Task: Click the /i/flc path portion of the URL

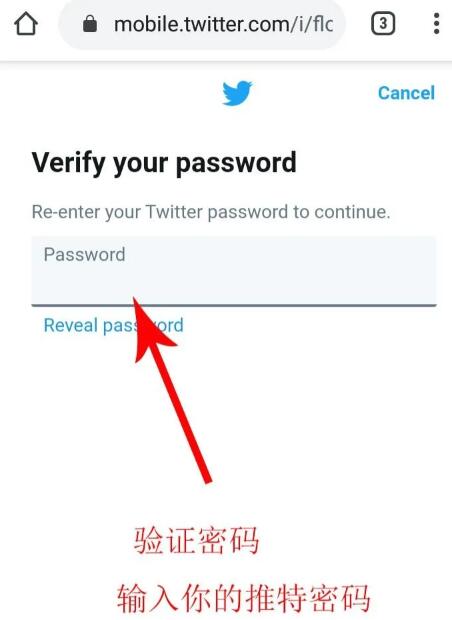Action: coord(311,24)
